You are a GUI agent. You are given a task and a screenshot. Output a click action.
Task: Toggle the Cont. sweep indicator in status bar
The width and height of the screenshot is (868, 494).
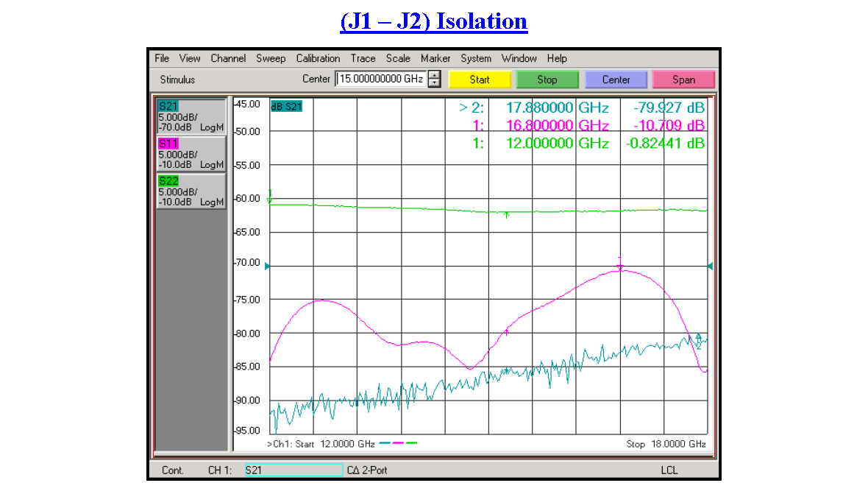click(x=173, y=470)
